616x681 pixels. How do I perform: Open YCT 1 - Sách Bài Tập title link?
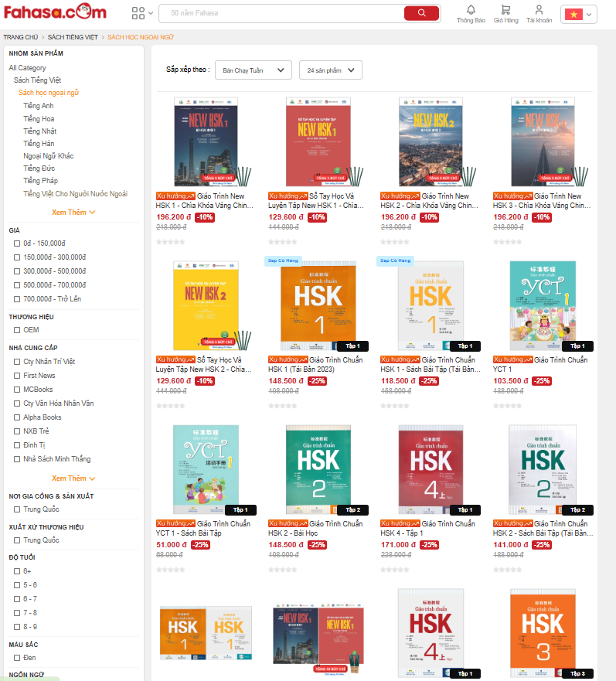pyautogui.click(x=202, y=528)
